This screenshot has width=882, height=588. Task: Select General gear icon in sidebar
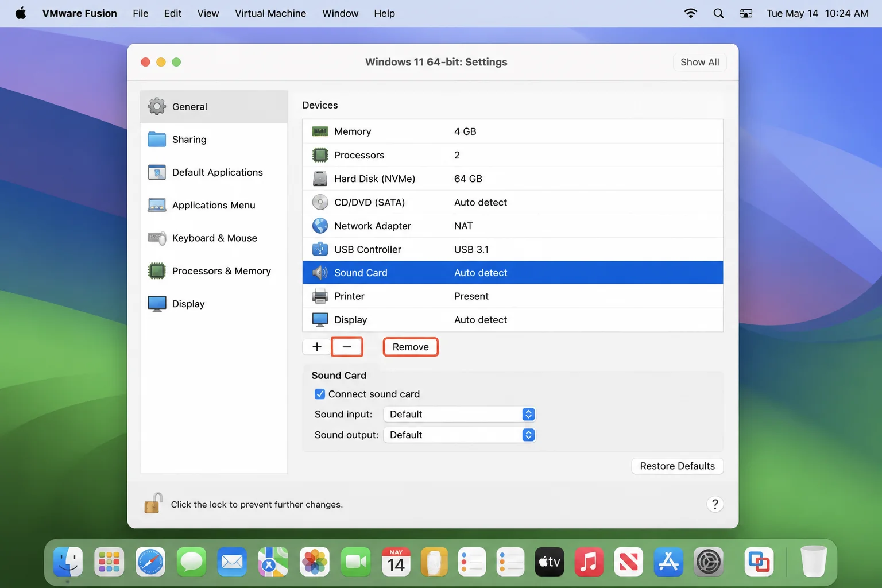[x=157, y=106]
